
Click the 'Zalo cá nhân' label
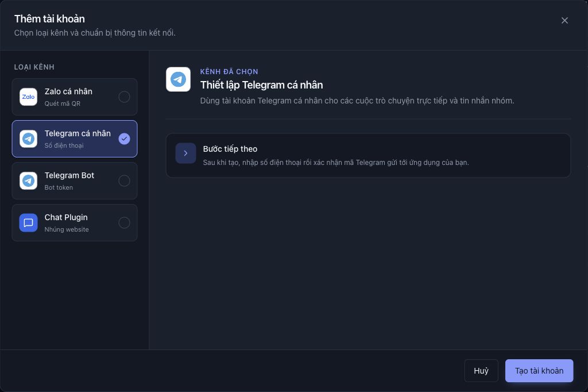[68, 91]
